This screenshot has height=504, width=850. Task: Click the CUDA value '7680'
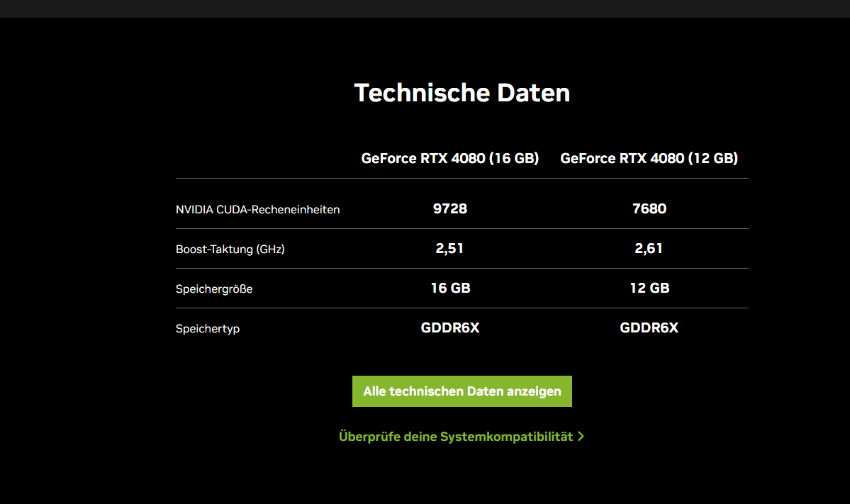coord(649,208)
